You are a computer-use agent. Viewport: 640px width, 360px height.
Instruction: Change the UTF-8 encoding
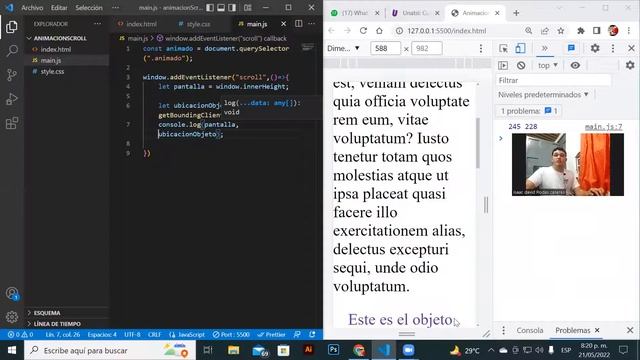coord(132,334)
